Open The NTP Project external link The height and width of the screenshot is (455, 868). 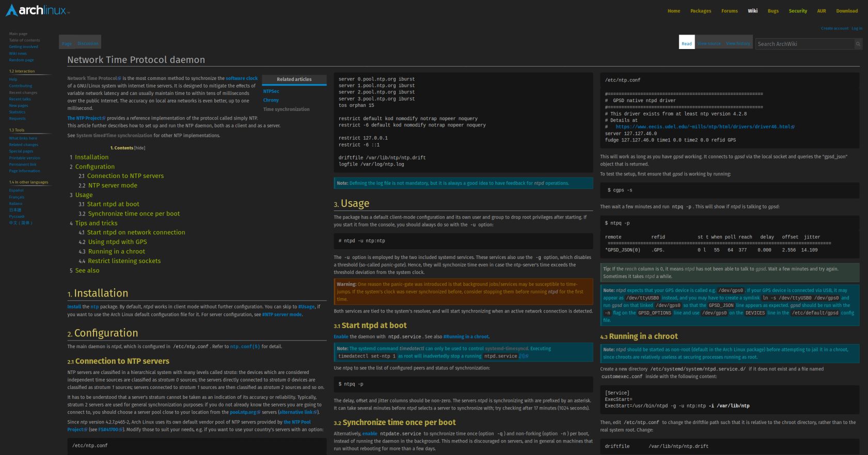86,118
